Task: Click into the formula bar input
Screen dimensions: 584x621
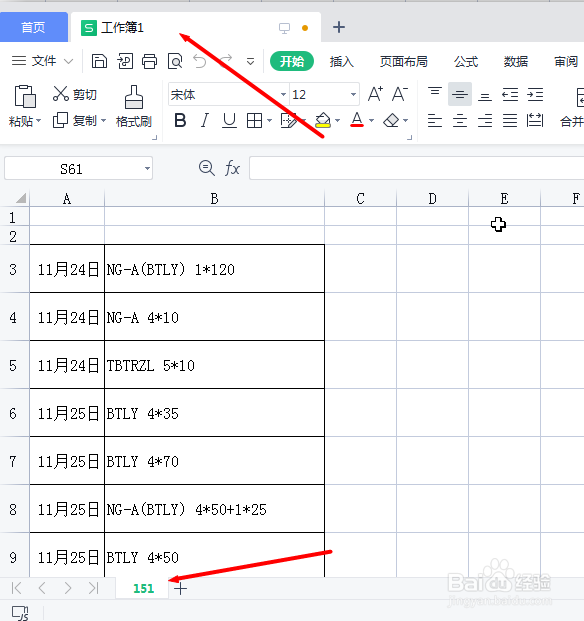Action: [x=417, y=168]
